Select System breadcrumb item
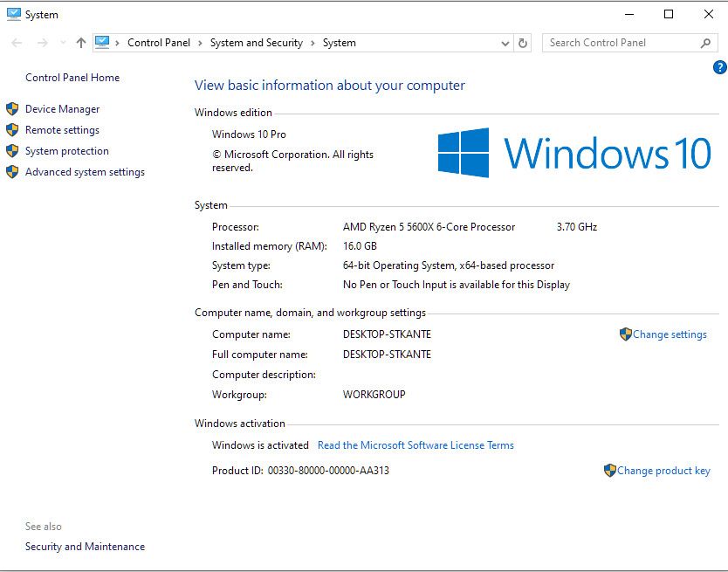The image size is (728, 572). (x=340, y=43)
